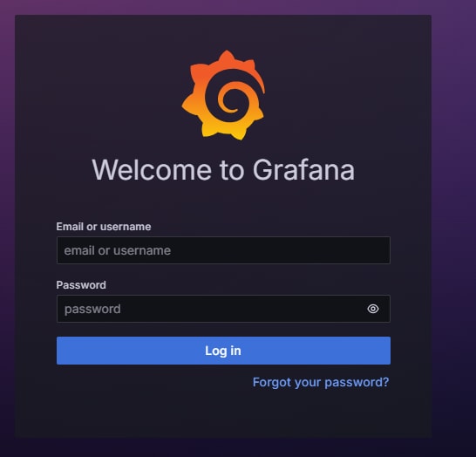Show the password using the eye icon

[373, 309]
